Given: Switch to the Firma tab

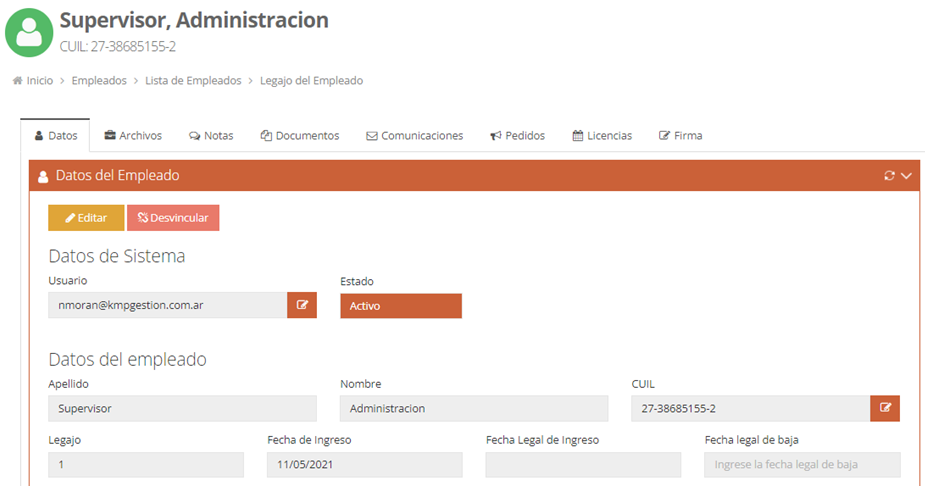Looking at the screenshot, I should [681, 136].
